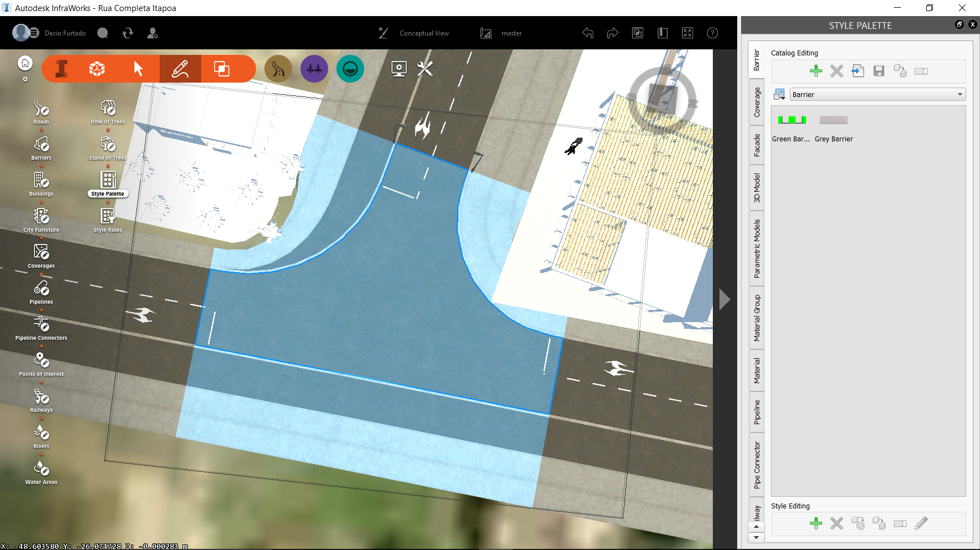Click the save catalog floppy disk icon

[879, 71]
